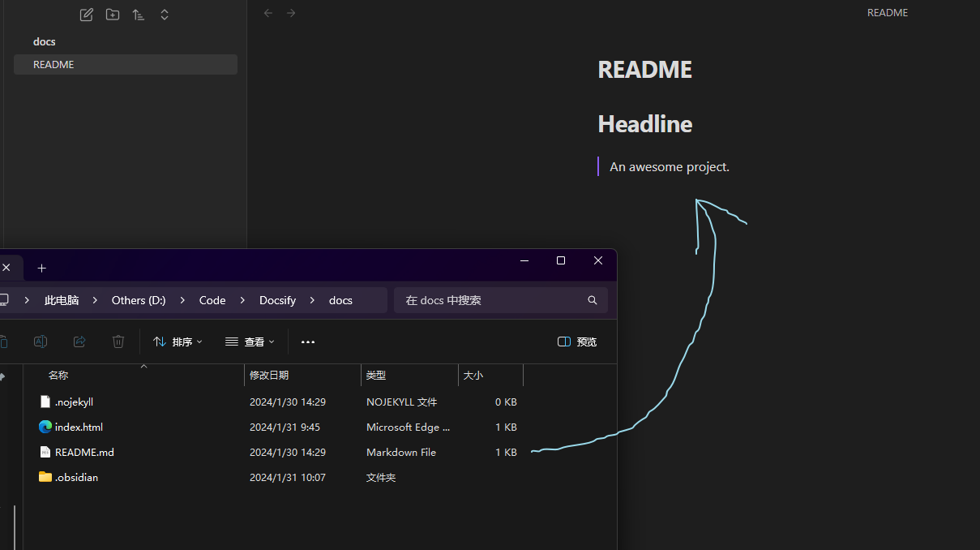980x550 pixels.
Task: Navigate back with the left arrow
Action: 268,13
